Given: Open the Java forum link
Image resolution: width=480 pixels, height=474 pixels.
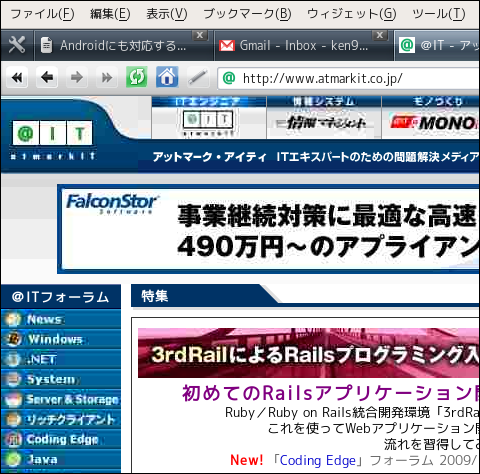Looking at the screenshot, I should click(42, 459).
